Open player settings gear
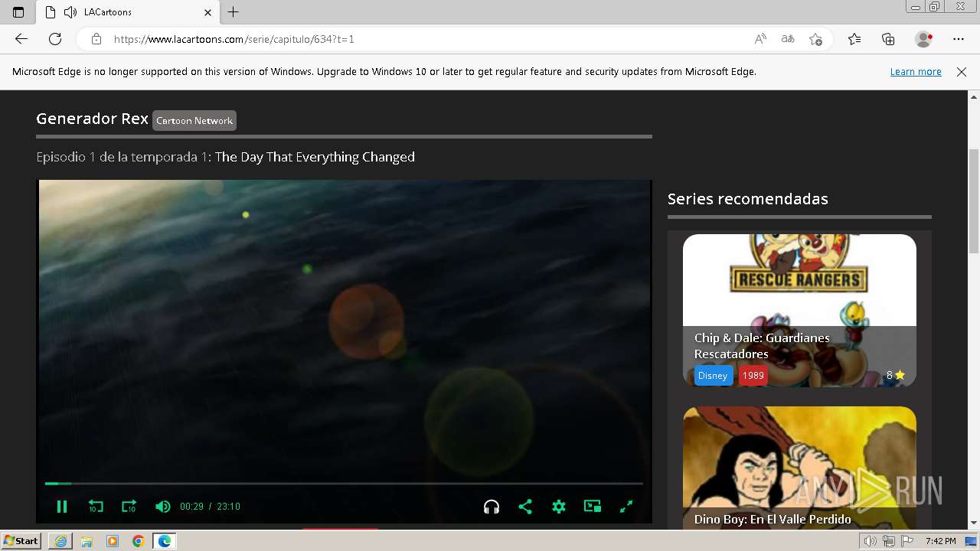Image resolution: width=980 pixels, height=551 pixels. click(559, 507)
